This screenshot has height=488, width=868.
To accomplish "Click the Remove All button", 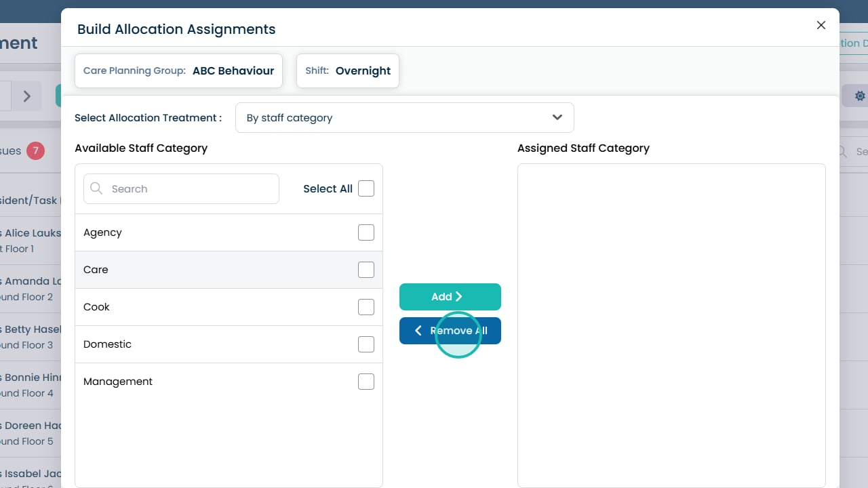I will point(450,331).
